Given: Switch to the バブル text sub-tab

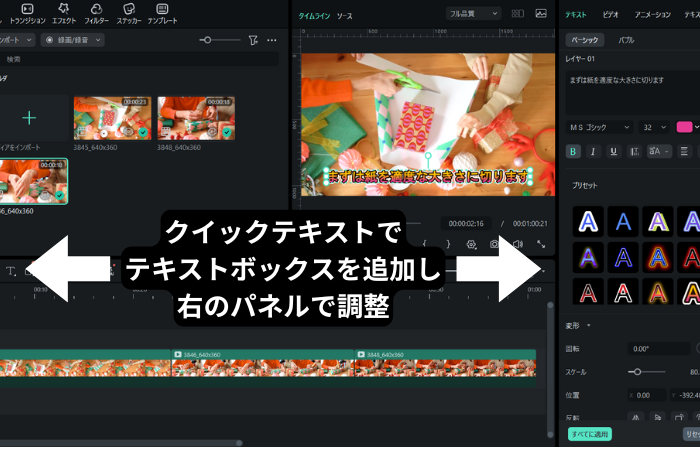Looking at the screenshot, I should pos(626,40).
